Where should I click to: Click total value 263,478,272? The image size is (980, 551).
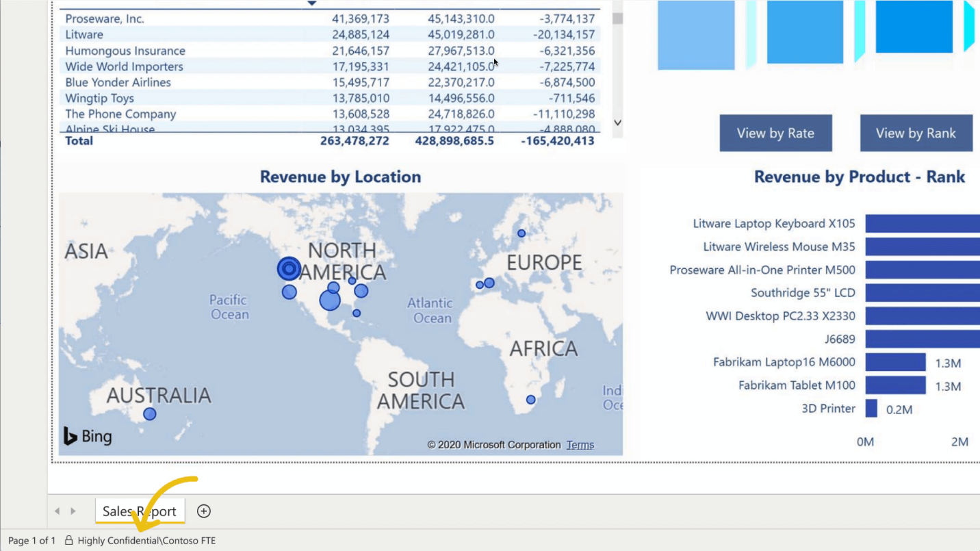pos(354,140)
